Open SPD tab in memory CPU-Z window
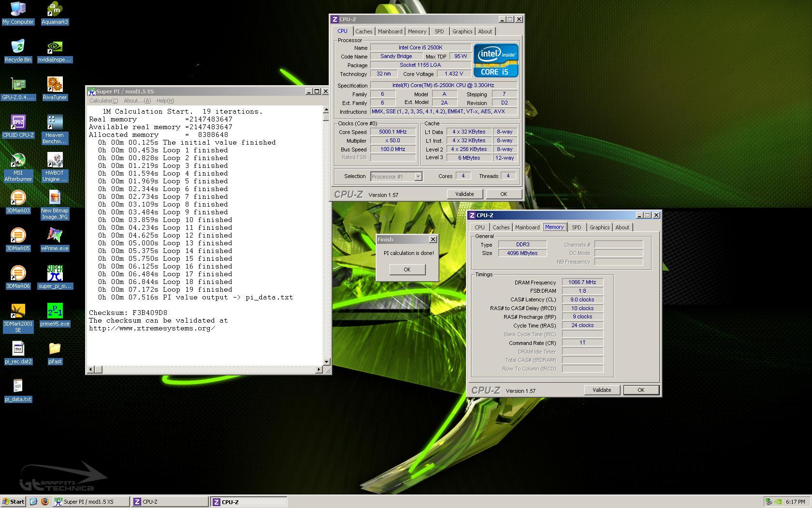This screenshot has height=508, width=812. pos(576,227)
